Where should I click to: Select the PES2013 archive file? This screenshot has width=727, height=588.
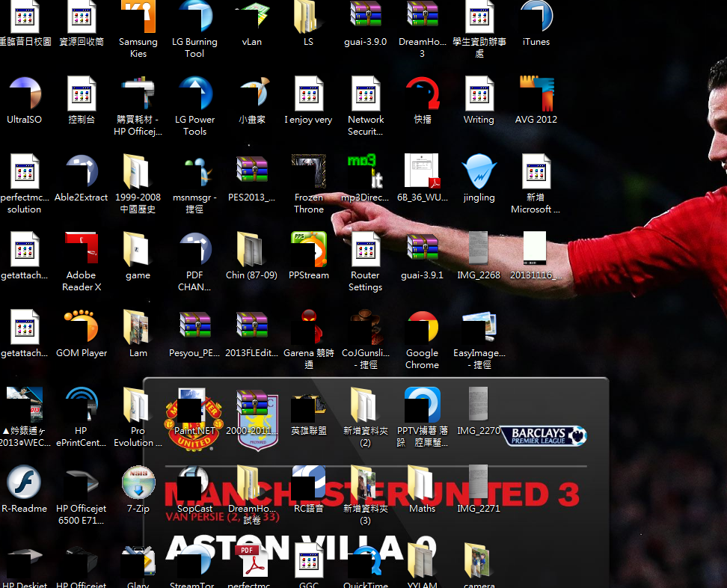tap(252, 171)
